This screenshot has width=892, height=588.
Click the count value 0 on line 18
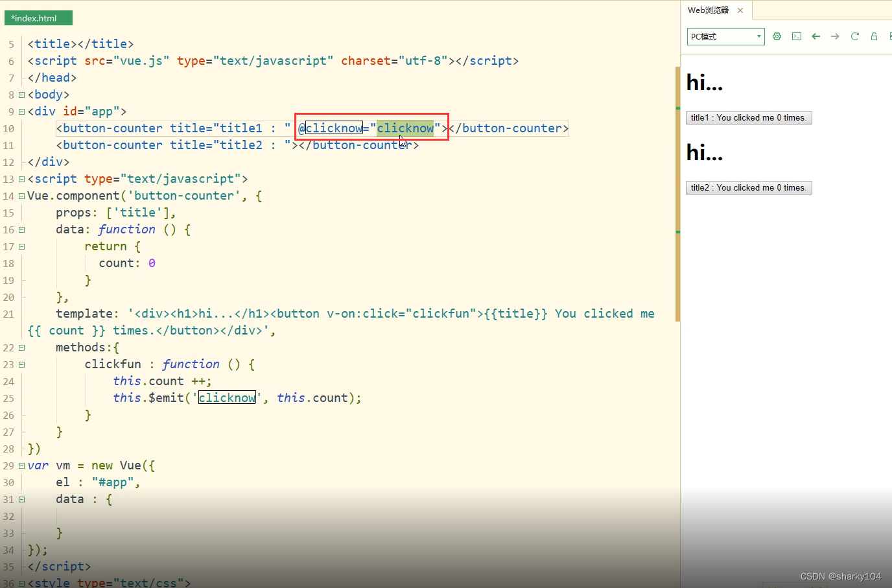(x=152, y=263)
